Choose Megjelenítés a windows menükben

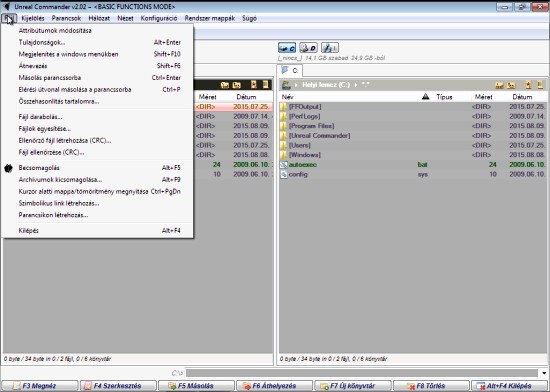(x=98, y=54)
